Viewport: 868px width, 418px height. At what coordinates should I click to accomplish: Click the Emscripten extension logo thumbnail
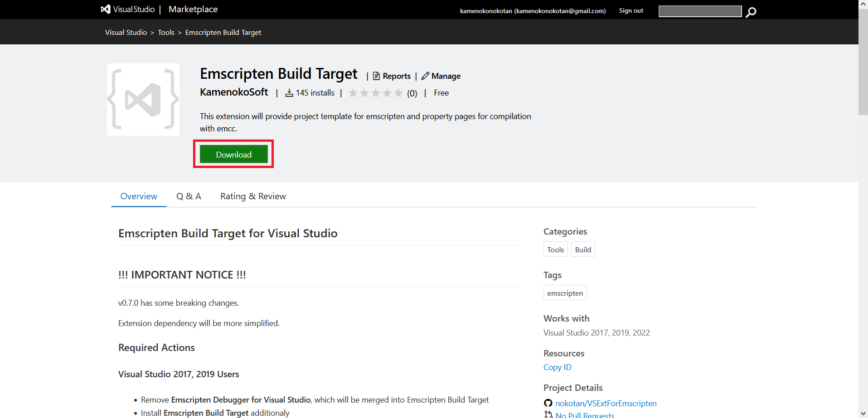pos(143,100)
